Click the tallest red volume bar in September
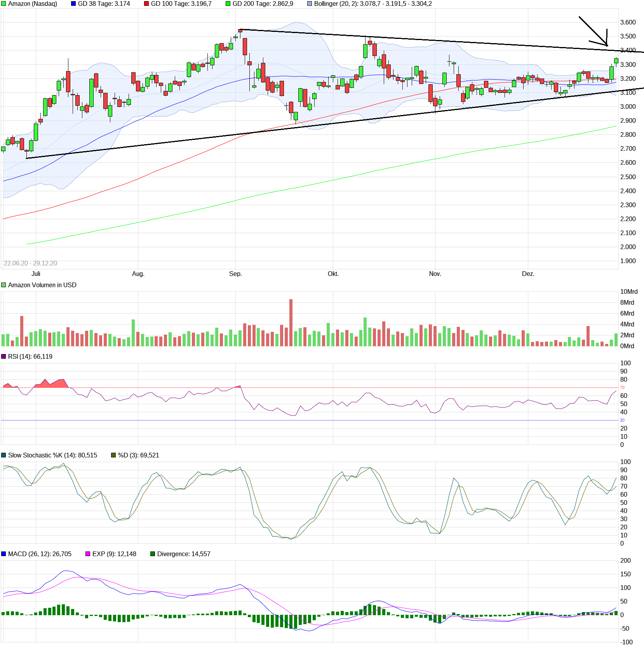644x649 pixels. click(291, 323)
